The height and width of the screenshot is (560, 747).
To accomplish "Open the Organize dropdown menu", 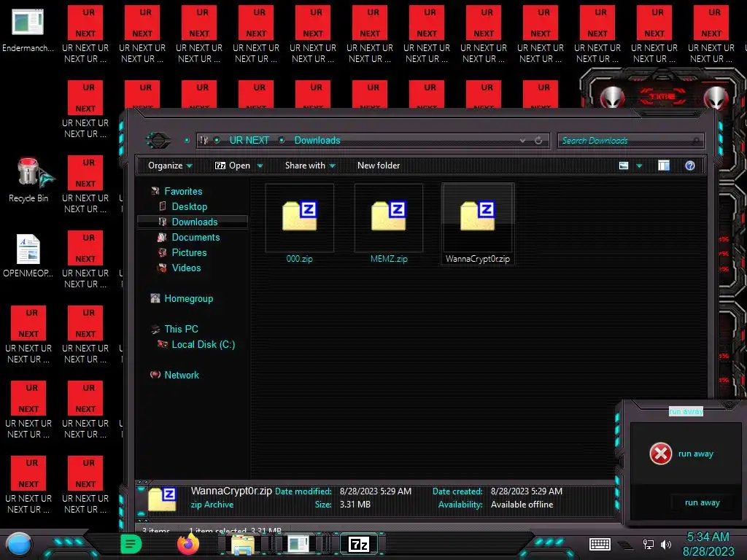I will (170, 166).
